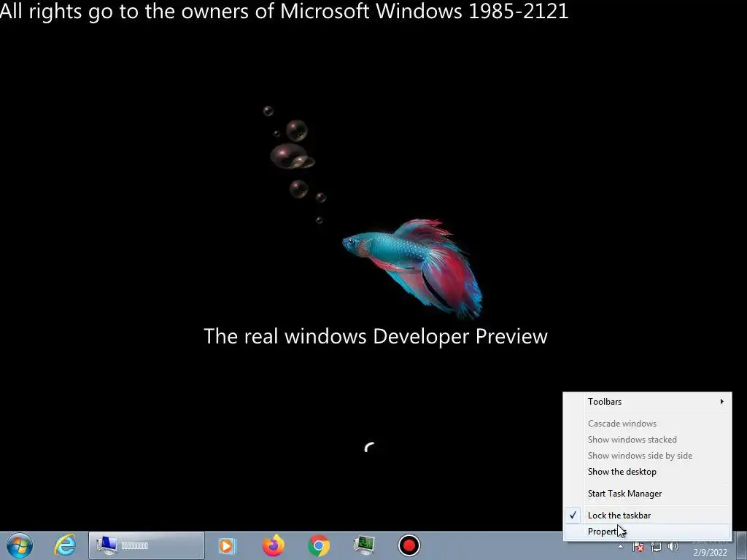Switch to the running virtual machine taskbar window
This screenshot has height=560, width=747.
pyautogui.click(x=146, y=545)
